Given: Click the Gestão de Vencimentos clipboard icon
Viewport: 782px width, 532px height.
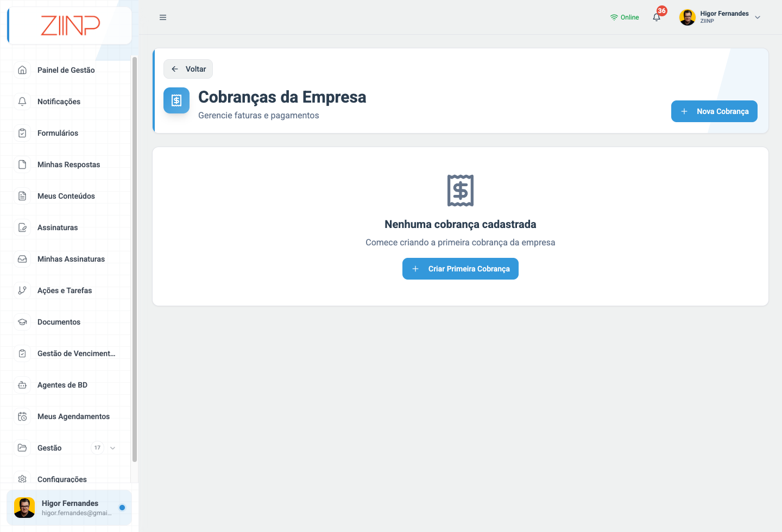Looking at the screenshot, I should (x=22, y=353).
